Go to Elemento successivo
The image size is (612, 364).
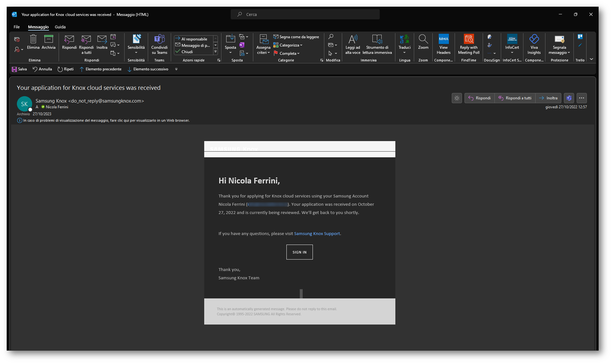148,69
